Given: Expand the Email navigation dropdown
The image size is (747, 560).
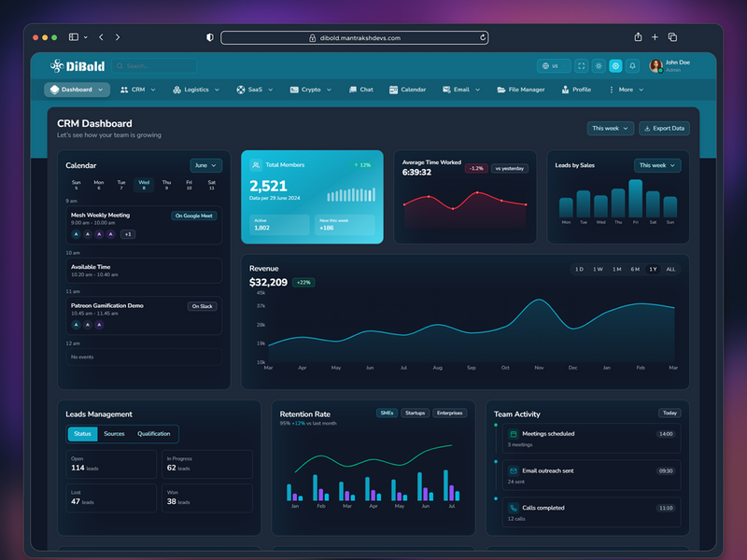Looking at the screenshot, I should point(461,90).
